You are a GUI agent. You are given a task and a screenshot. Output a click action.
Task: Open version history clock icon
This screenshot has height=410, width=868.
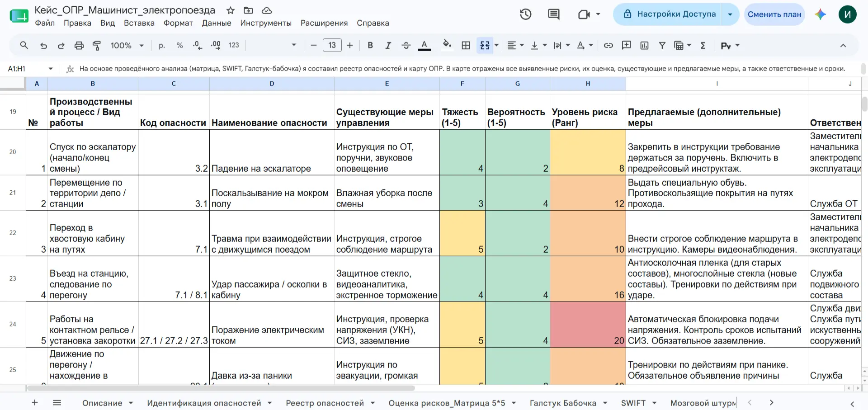(x=525, y=14)
